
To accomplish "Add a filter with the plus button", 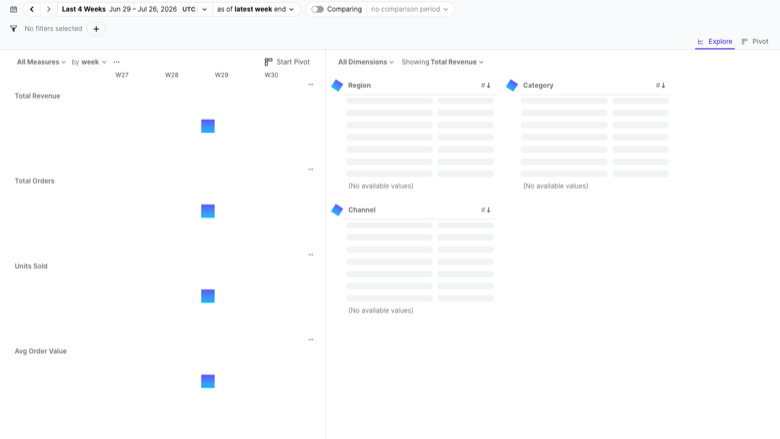I will (96, 29).
